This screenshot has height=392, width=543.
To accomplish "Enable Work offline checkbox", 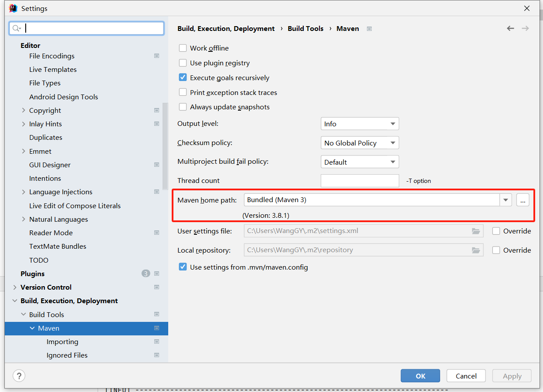I will pyautogui.click(x=183, y=48).
